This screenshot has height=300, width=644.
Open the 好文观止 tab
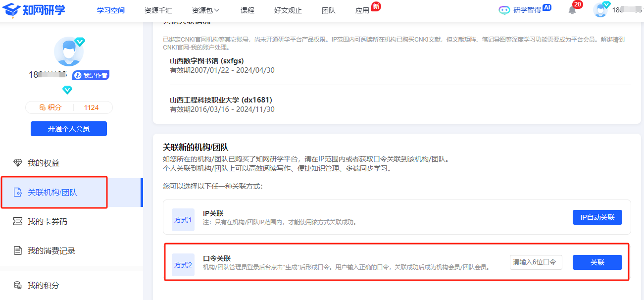[288, 10]
